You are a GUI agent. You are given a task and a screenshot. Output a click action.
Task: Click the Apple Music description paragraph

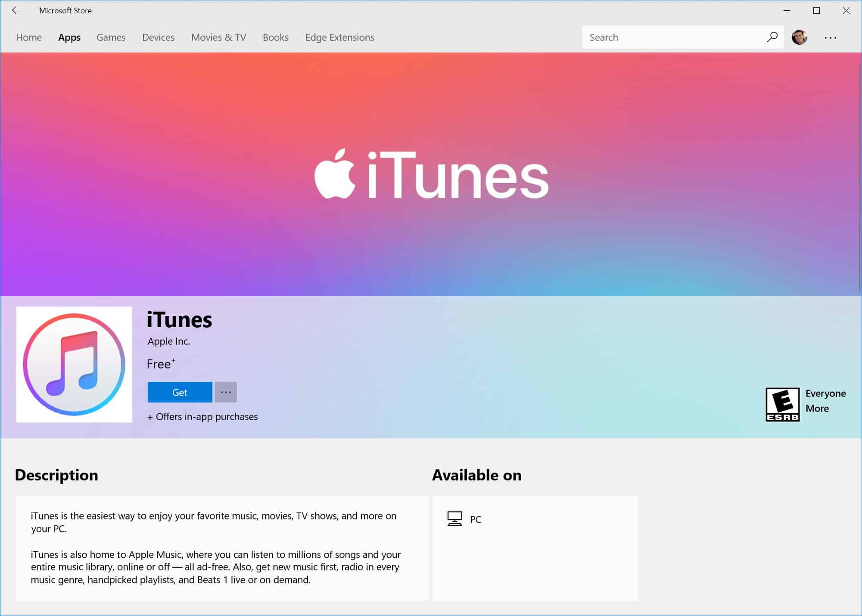tap(216, 567)
